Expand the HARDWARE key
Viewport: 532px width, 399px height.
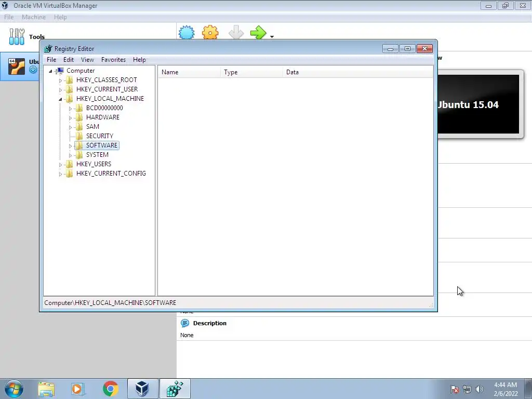point(70,118)
